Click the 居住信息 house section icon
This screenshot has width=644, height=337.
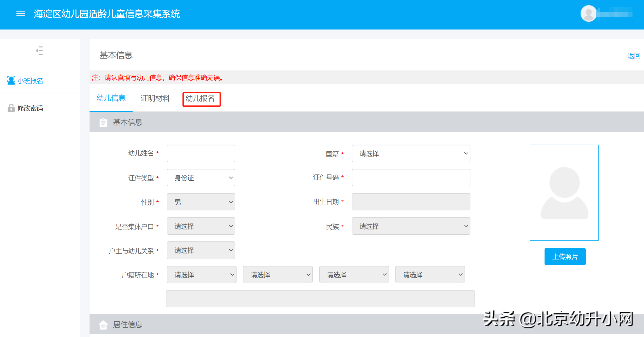103,325
